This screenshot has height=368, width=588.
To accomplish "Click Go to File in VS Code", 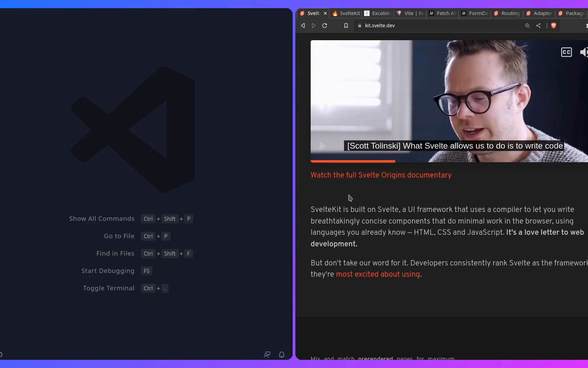I will pyautogui.click(x=119, y=236).
